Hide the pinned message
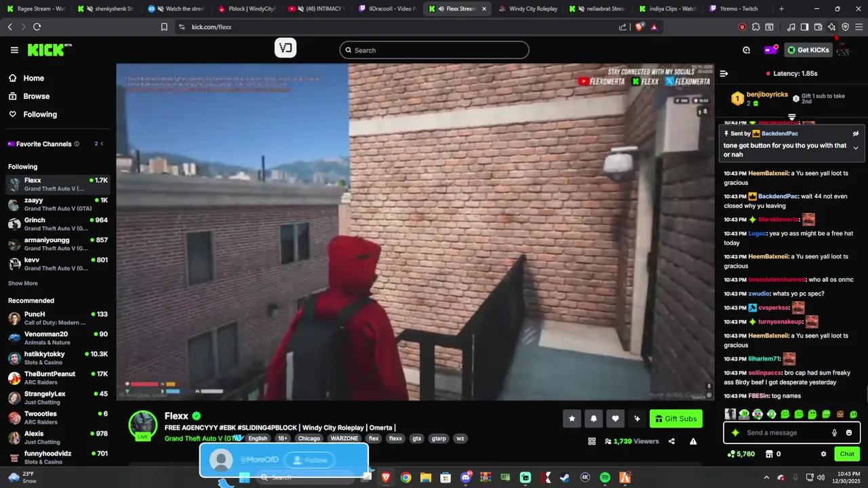The height and width of the screenshot is (488, 868). point(856,134)
